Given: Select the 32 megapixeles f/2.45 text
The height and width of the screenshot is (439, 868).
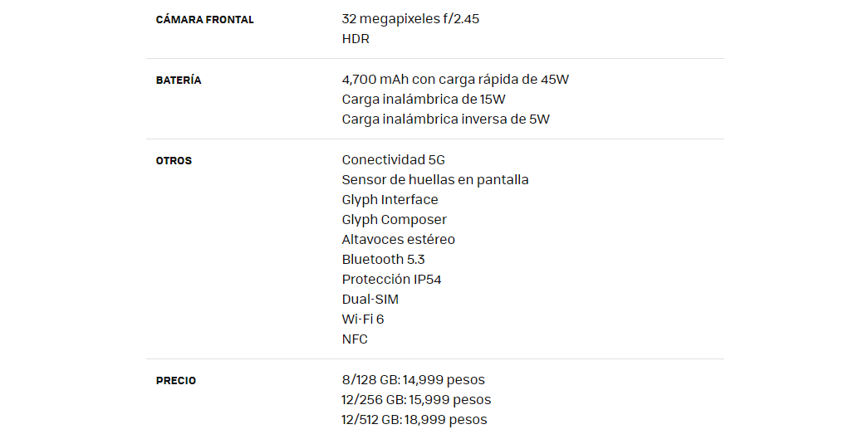Looking at the screenshot, I should (410, 19).
